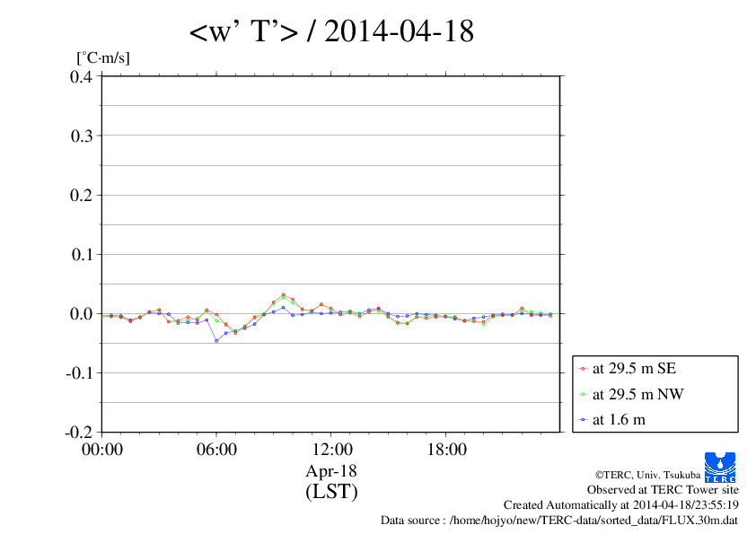The width and height of the screenshot is (756, 534).
Task: Click the TERC logo icon
Action: (720, 468)
